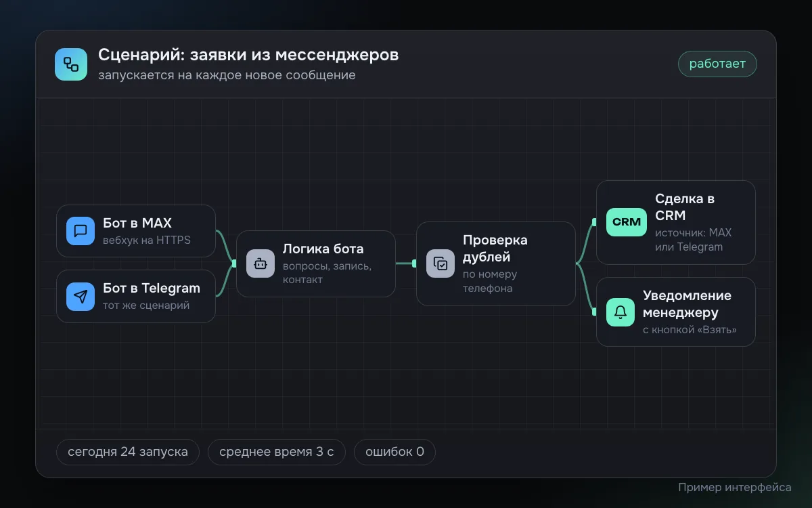Click «источник: MAX или Telegram» text
The width and height of the screenshot is (812, 508).
click(694, 240)
